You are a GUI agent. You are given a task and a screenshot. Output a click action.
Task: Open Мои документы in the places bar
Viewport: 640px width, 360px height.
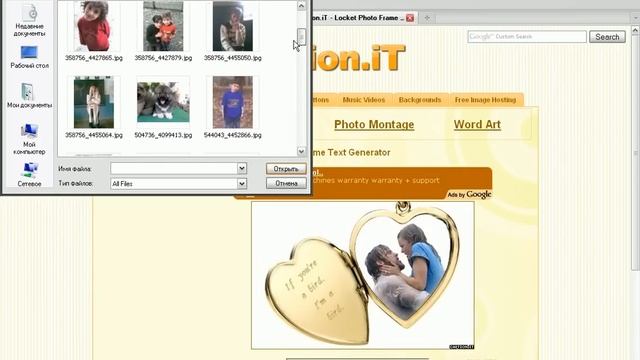29,96
